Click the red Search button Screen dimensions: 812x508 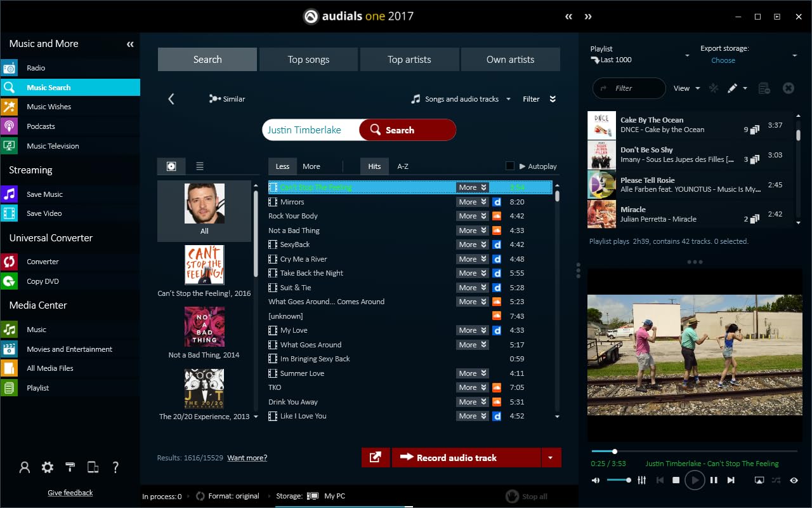407,130
